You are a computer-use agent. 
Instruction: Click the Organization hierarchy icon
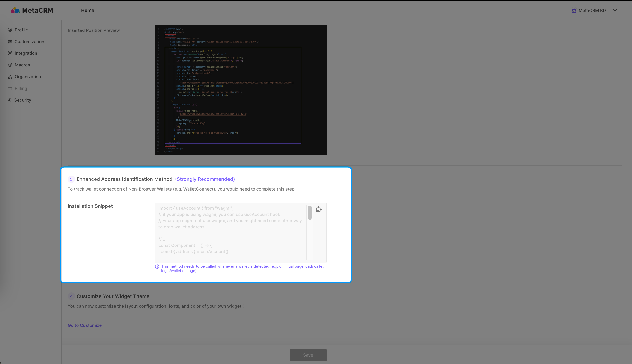coord(10,77)
